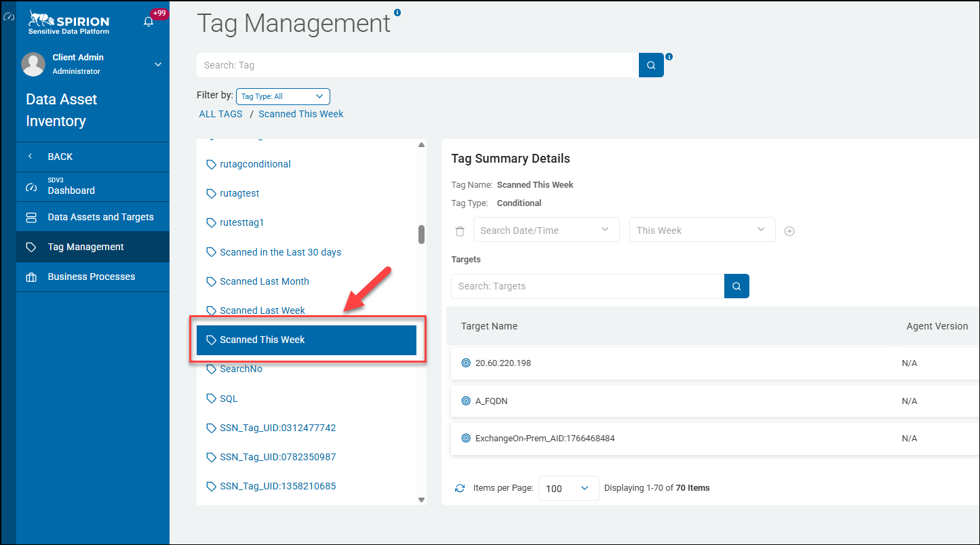Add a condition with the plus icon
Image resolution: width=980 pixels, height=545 pixels.
tap(789, 231)
